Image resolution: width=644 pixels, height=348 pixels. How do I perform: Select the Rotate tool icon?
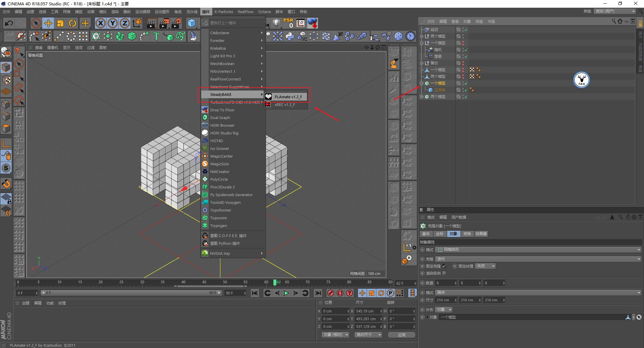click(x=72, y=23)
